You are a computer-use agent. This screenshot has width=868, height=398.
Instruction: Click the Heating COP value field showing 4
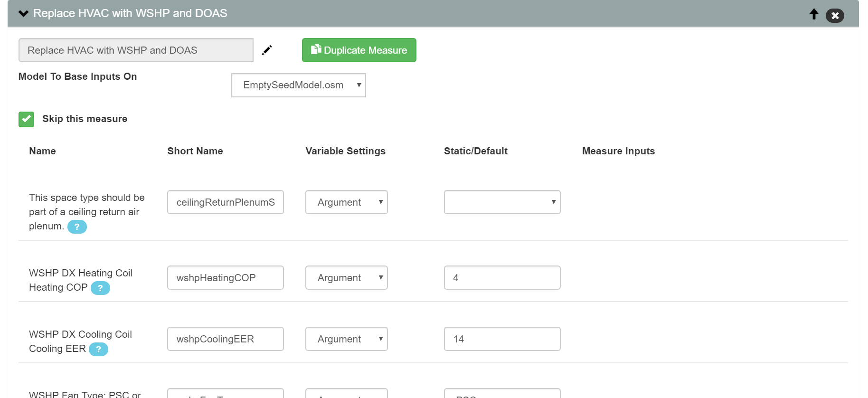502,278
